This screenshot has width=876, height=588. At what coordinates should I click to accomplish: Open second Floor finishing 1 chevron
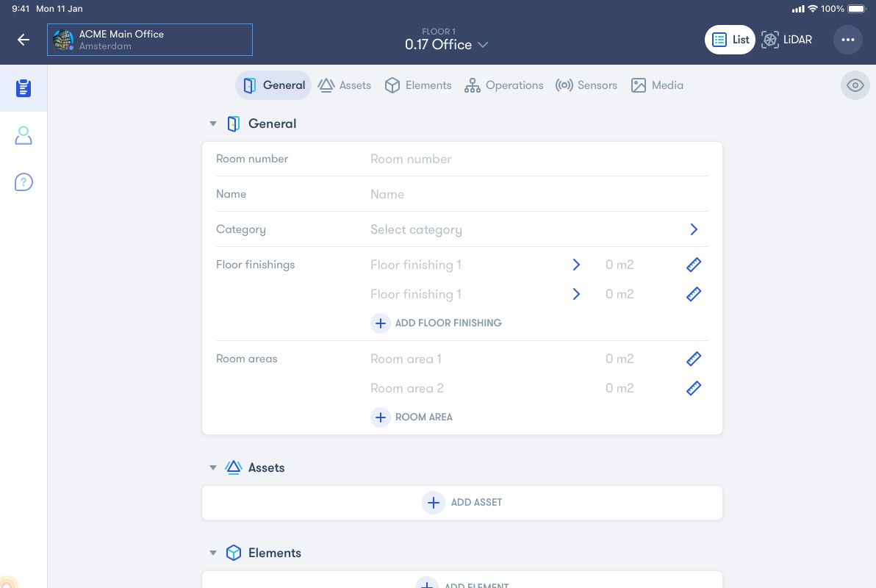pos(576,294)
